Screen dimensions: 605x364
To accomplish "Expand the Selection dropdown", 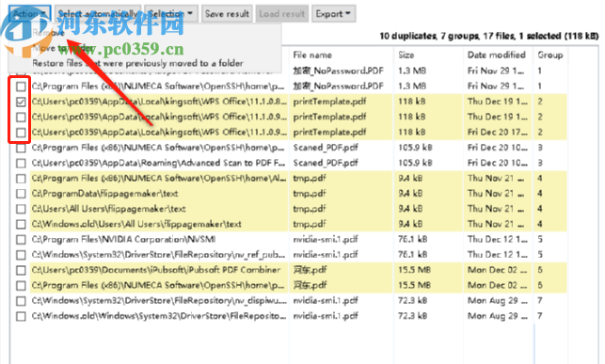I will point(171,14).
